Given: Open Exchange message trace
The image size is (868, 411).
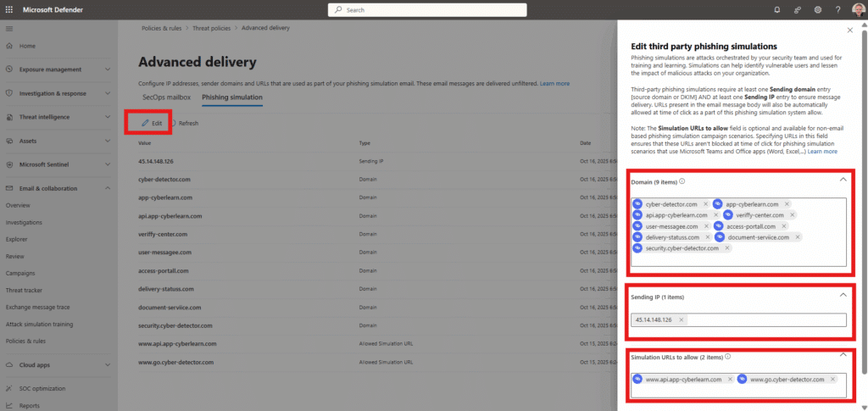Looking at the screenshot, I should 37,307.
